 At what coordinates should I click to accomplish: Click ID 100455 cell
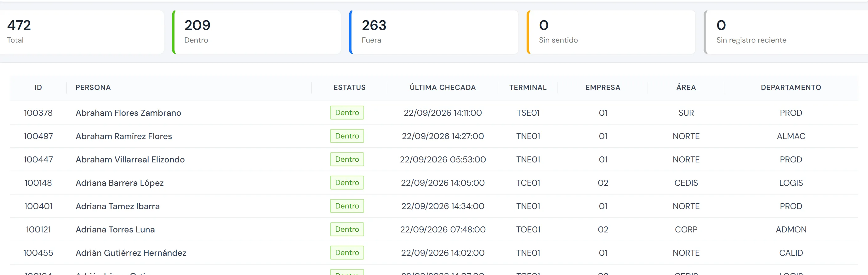(x=38, y=252)
